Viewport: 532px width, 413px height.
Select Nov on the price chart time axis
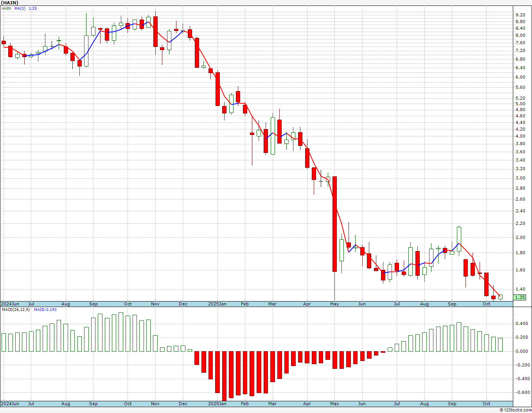155,304
